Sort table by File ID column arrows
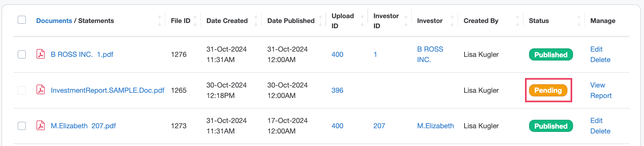Image resolution: width=644 pixels, height=146 pixels. [x=195, y=21]
